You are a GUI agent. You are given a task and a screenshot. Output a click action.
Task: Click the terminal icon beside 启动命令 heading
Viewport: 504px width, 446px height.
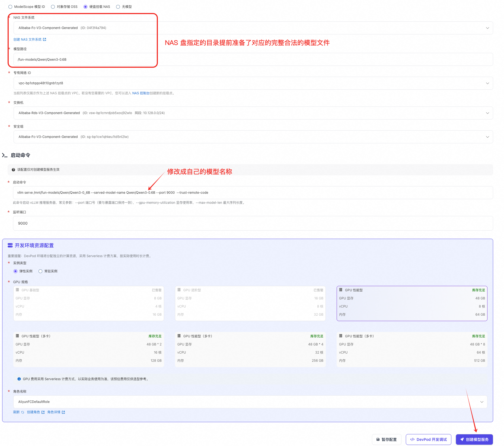5,155
